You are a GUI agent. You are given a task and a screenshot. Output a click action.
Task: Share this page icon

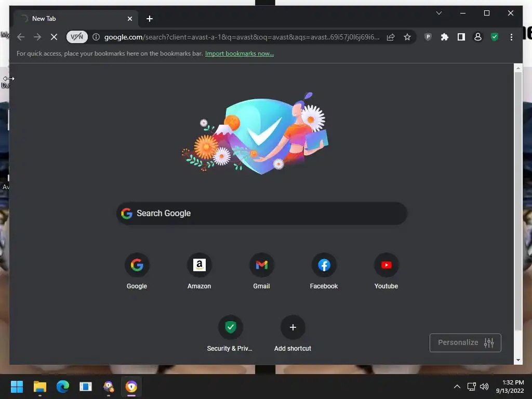391,37
